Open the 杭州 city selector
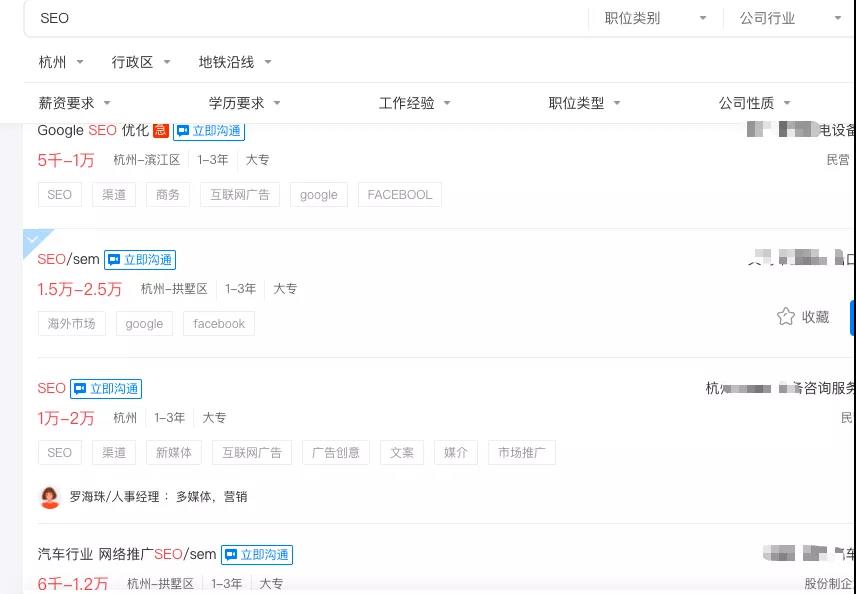The image size is (856, 594). (61, 62)
